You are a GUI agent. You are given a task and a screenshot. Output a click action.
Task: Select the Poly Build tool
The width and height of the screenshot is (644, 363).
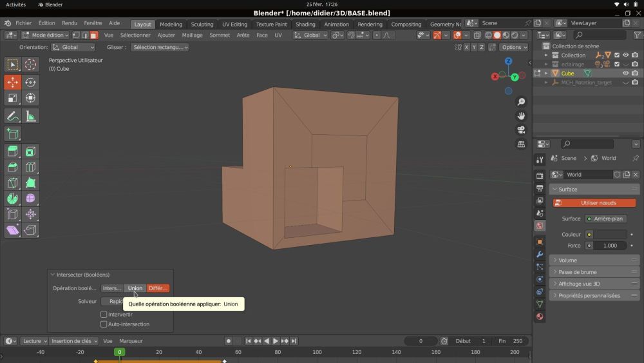(x=30, y=182)
